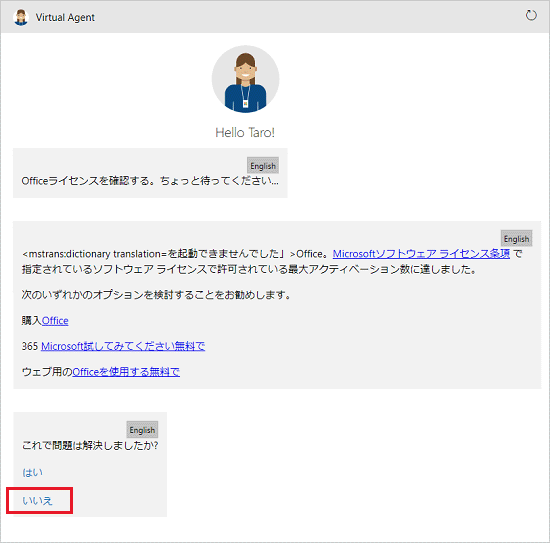The width and height of the screenshot is (550, 543).
Task: Click the Hello Taro! greeting text
Action: coord(245,133)
